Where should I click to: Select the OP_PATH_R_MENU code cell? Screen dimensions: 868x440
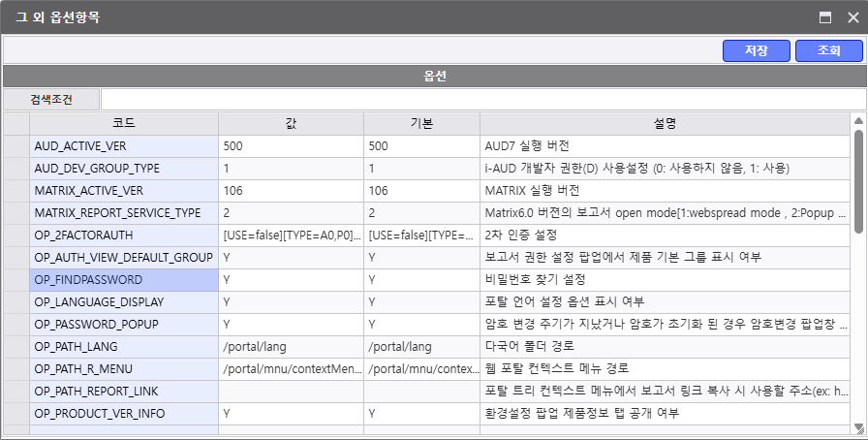[124, 369]
